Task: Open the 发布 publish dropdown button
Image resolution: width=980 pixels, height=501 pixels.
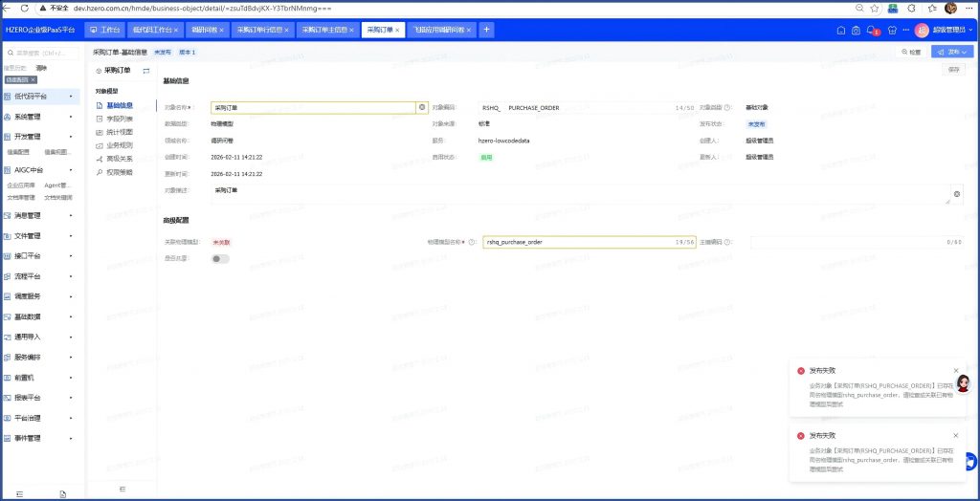Action: (953, 52)
